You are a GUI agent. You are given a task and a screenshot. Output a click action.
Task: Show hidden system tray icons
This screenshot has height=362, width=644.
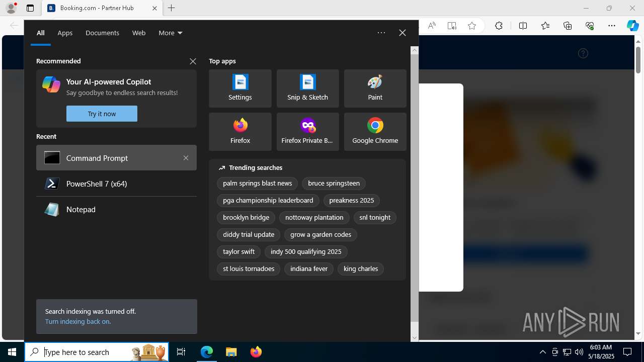[x=542, y=352]
